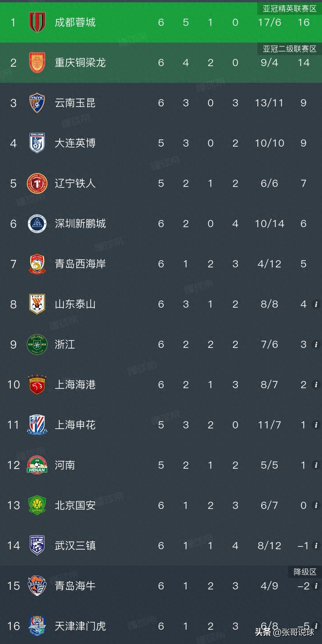Image resolution: width=322 pixels, height=644 pixels.
Task: Tap the green 浙江 round logo
Action: [x=37, y=344]
